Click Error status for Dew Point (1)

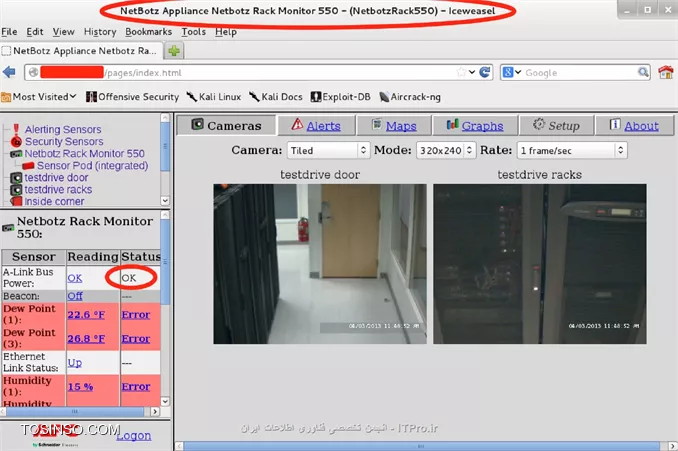click(136, 314)
